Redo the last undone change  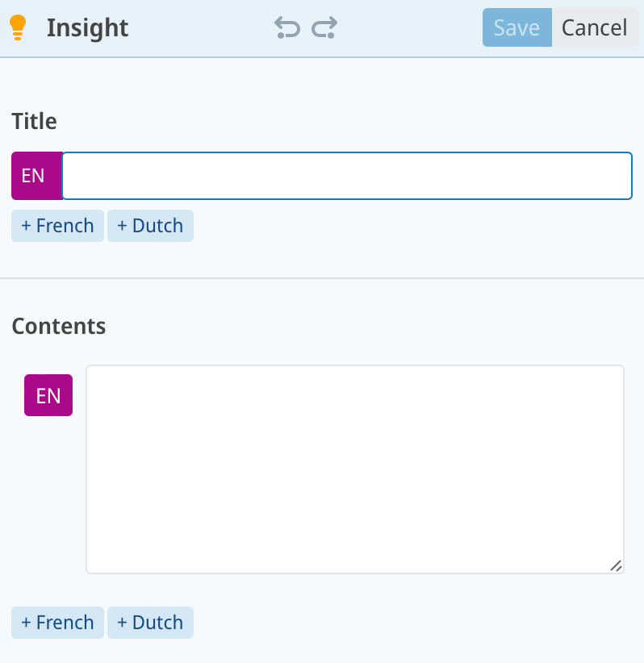pos(324,28)
